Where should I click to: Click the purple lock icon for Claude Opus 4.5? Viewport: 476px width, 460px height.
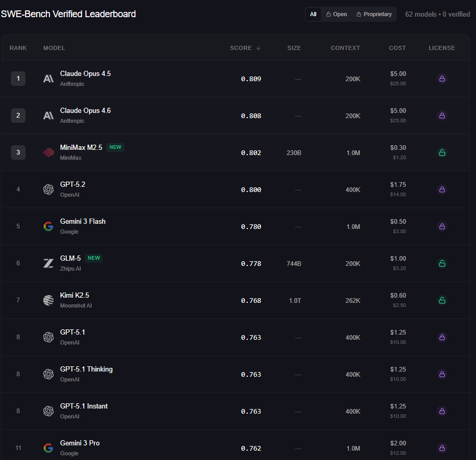tap(442, 79)
